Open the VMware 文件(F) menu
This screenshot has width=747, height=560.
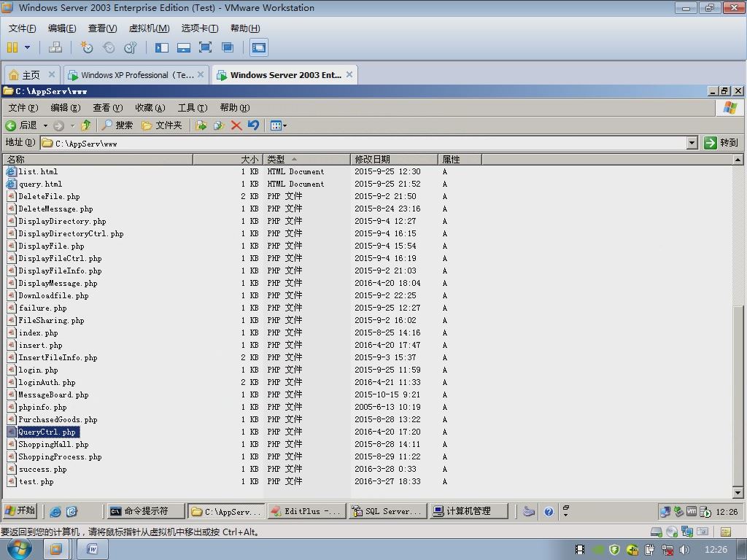click(x=22, y=28)
